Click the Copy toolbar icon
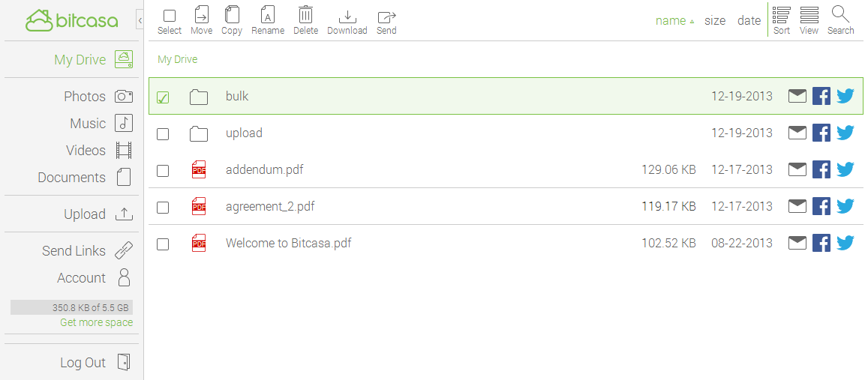The width and height of the screenshot is (868, 380). coord(232,20)
